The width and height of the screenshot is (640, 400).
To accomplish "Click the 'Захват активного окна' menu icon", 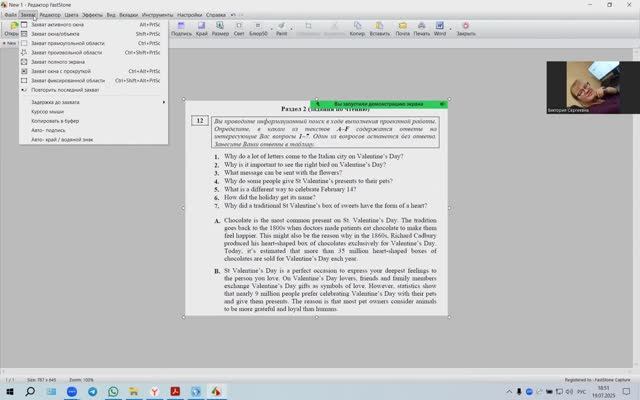I will tap(24, 25).
